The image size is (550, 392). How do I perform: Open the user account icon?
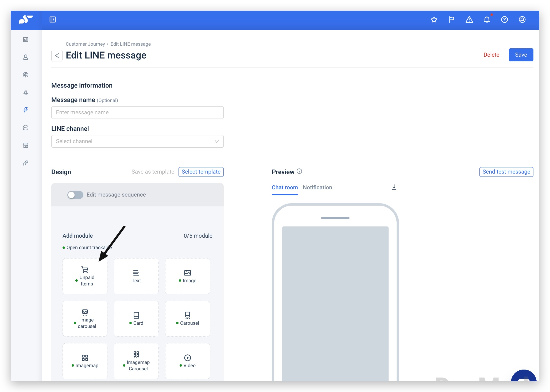coord(522,19)
